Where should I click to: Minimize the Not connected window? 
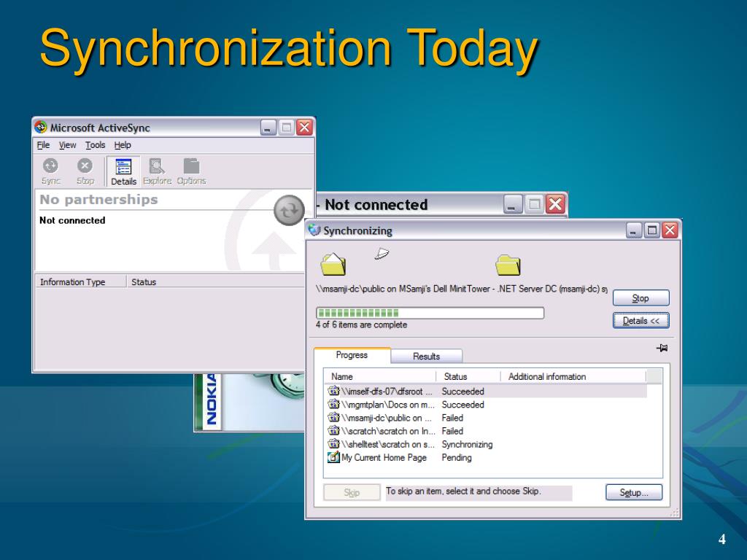(x=513, y=204)
